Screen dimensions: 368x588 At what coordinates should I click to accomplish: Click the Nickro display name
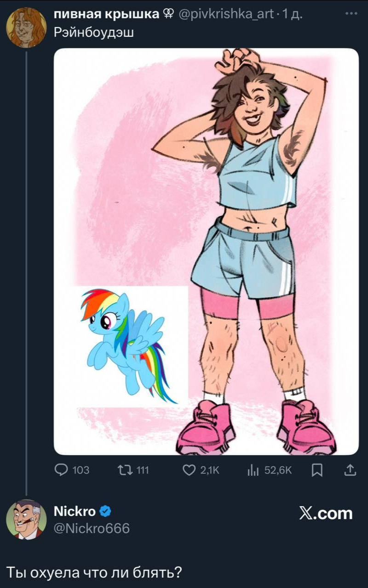coord(75,511)
